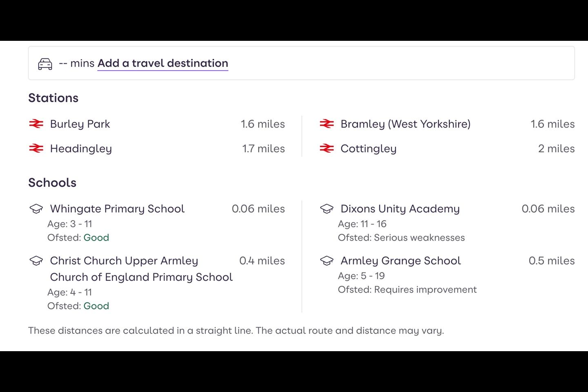
Task: Click the Stations section heading
Action: coord(53,98)
